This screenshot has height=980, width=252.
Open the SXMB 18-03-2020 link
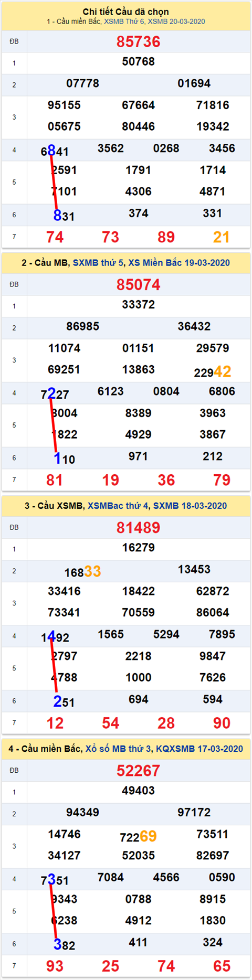pyautogui.click(x=190, y=506)
